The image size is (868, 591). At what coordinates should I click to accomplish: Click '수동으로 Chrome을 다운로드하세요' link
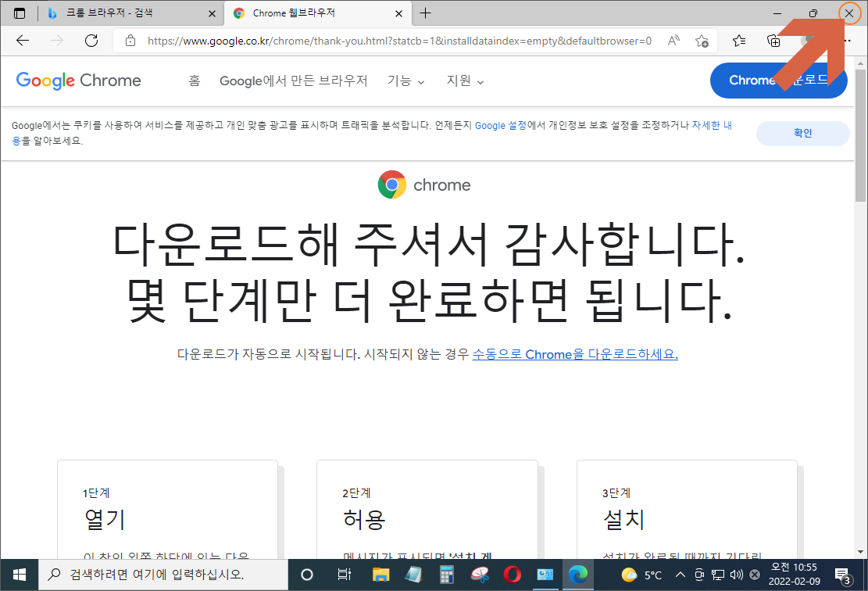pos(574,354)
